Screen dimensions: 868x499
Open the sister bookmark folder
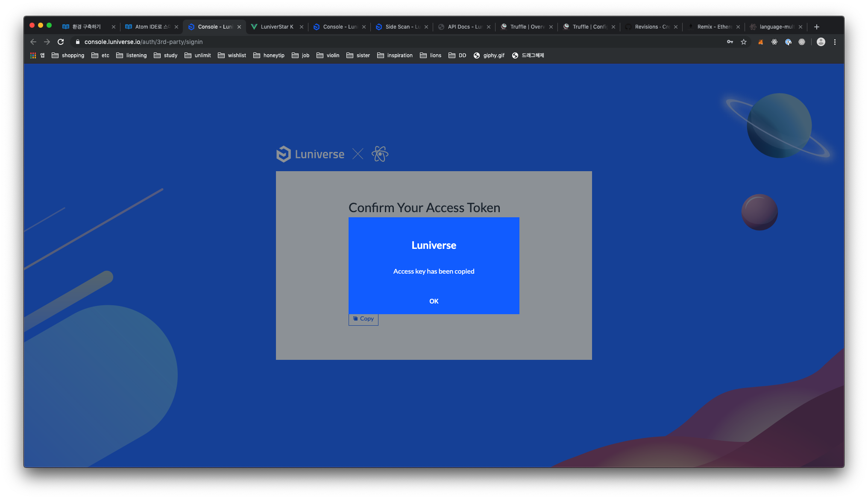click(x=358, y=55)
